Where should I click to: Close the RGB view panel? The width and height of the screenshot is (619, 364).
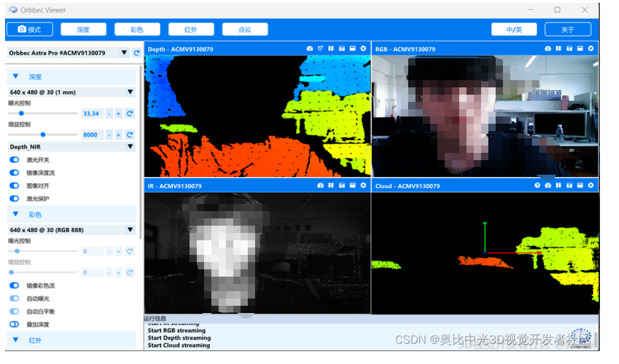[590, 49]
